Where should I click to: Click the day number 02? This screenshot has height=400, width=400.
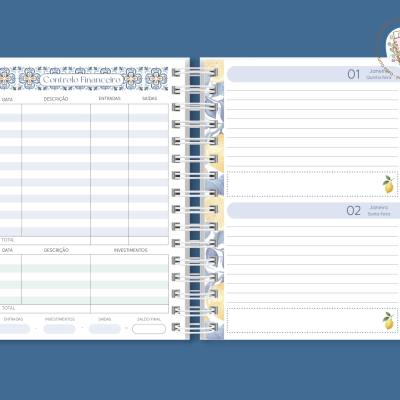pos(353,211)
